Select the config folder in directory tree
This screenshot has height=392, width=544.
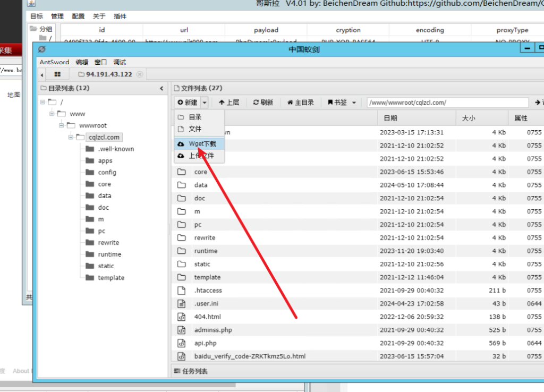107,172
